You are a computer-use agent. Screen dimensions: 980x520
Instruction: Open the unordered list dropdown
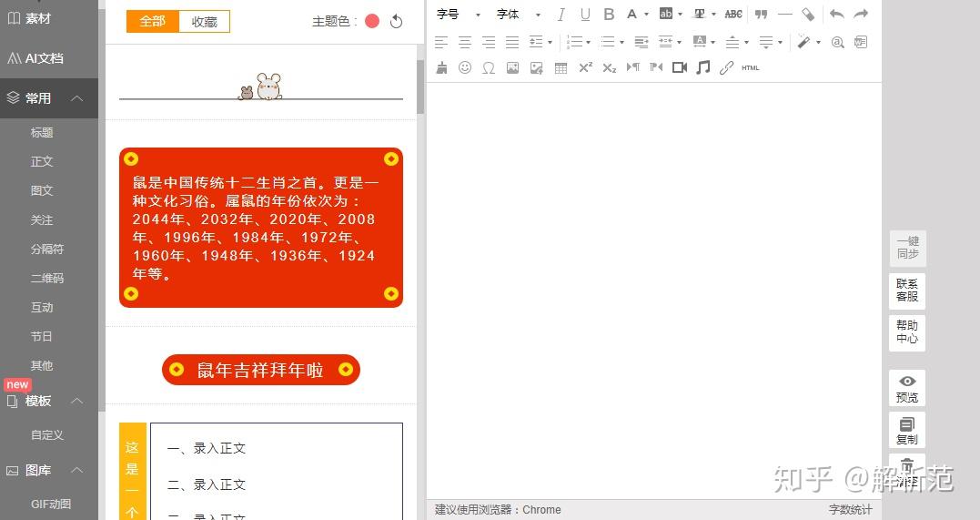point(621,42)
